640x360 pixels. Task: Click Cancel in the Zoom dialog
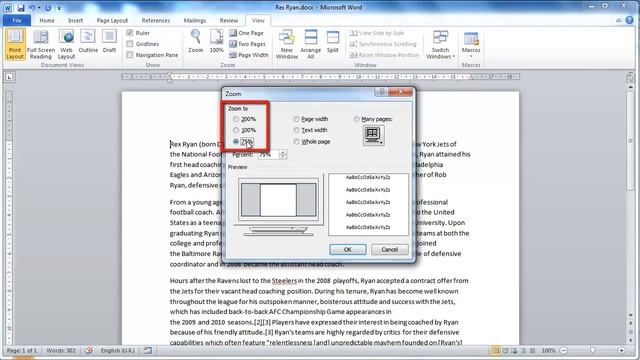click(389, 249)
